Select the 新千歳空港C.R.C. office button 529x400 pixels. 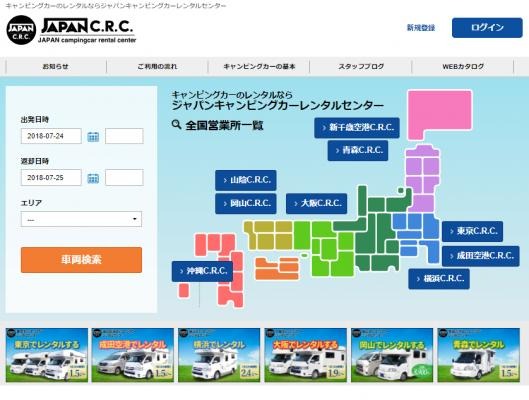click(x=357, y=128)
